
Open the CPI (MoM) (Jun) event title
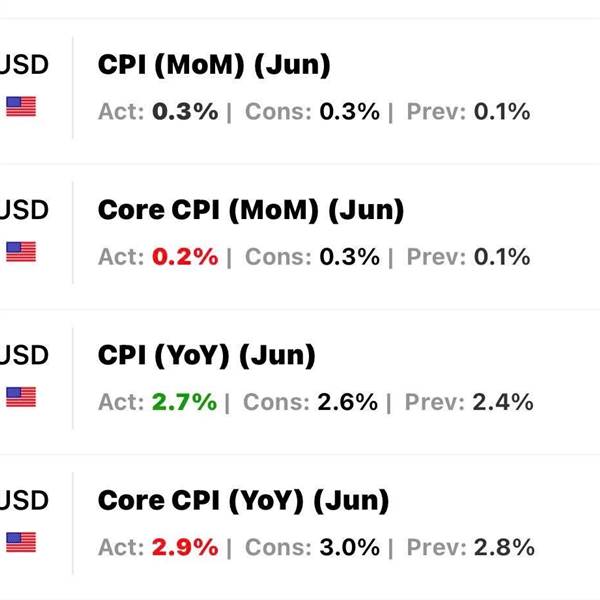[214, 65]
